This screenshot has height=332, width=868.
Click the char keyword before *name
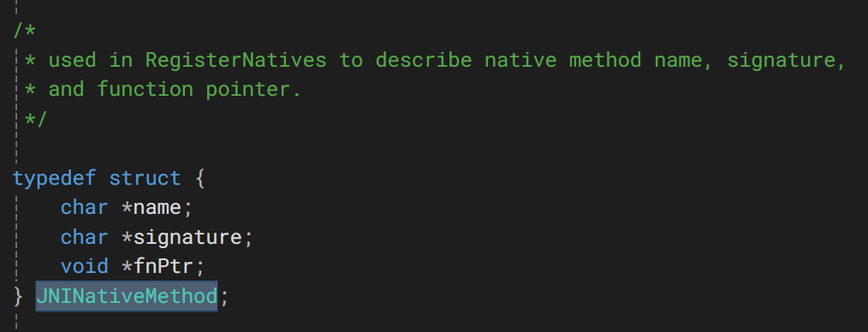[84, 207]
